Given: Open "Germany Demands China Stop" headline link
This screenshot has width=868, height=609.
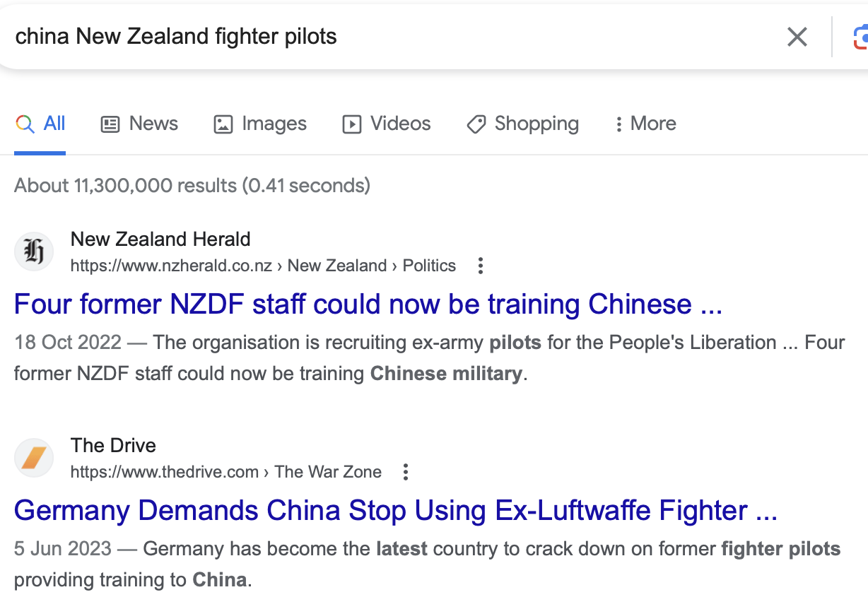Looking at the screenshot, I should 395,510.
